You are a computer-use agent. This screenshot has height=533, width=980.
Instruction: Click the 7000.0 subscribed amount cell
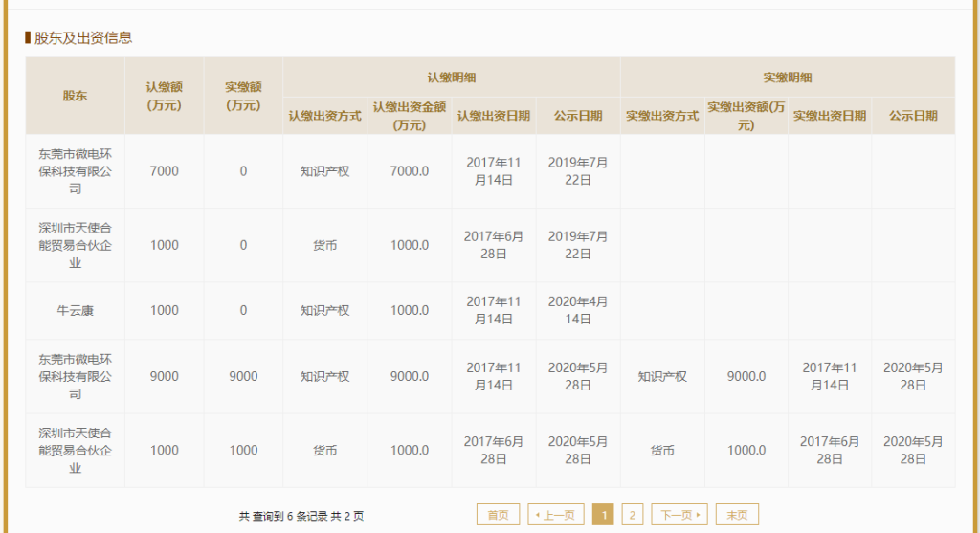(x=410, y=171)
